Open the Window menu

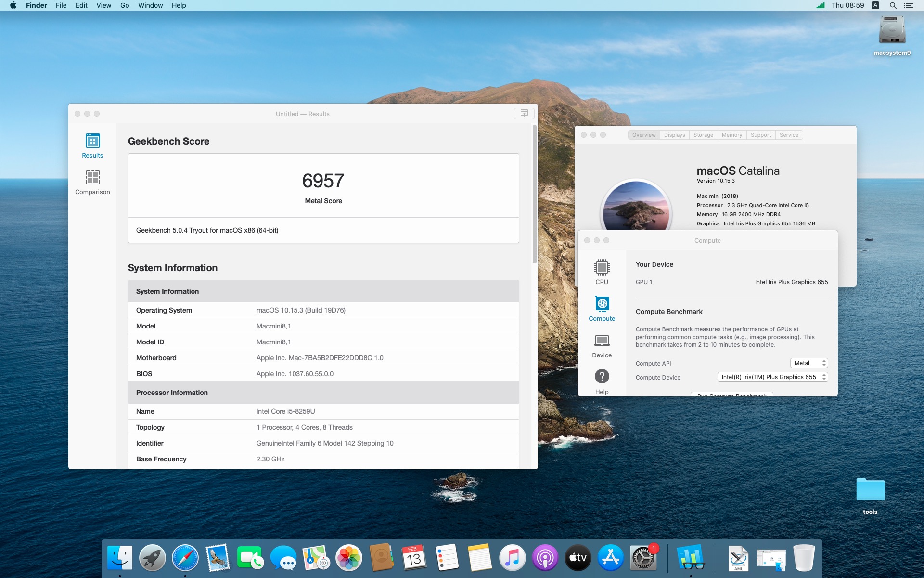[150, 5]
